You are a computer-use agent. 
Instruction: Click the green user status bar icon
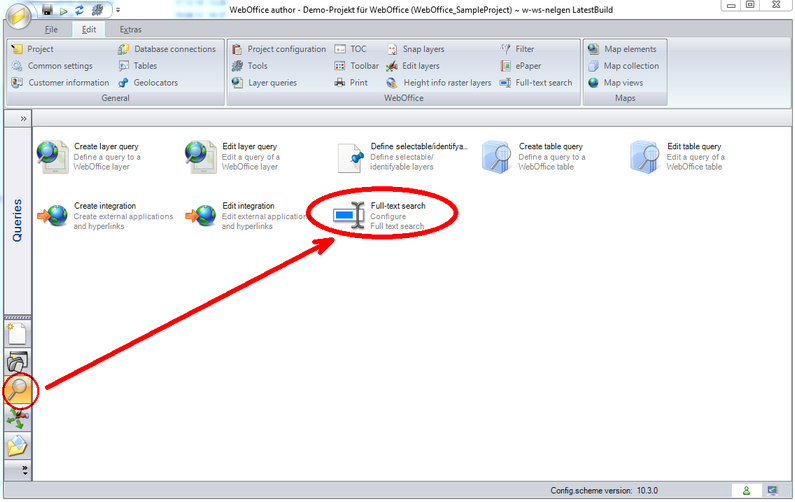[x=746, y=490]
